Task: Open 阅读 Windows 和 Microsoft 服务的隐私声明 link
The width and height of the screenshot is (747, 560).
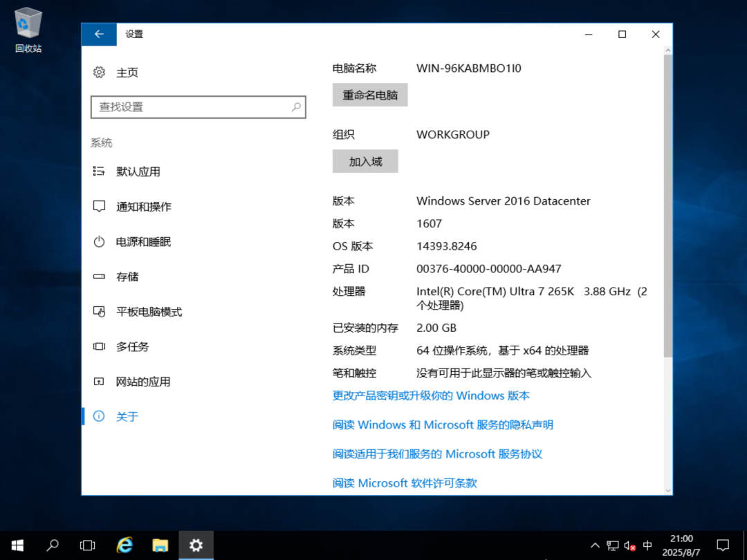Action: [443, 424]
